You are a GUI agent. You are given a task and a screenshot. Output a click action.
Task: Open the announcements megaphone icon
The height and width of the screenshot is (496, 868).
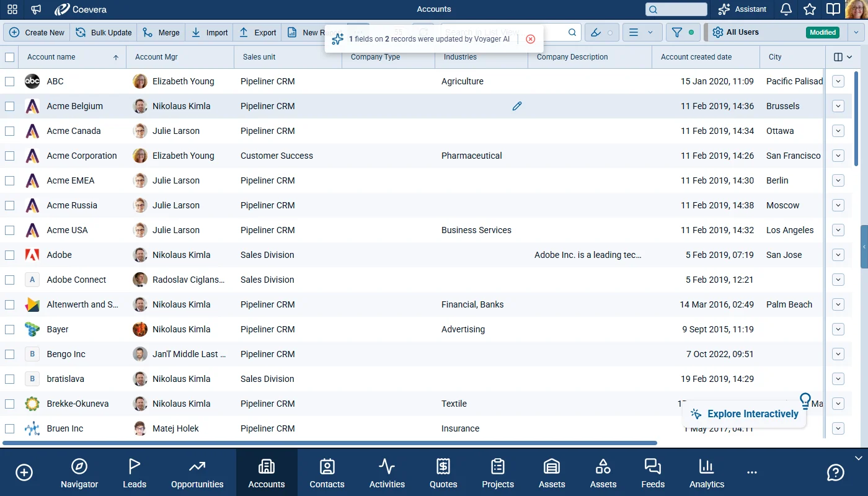tap(37, 9)
